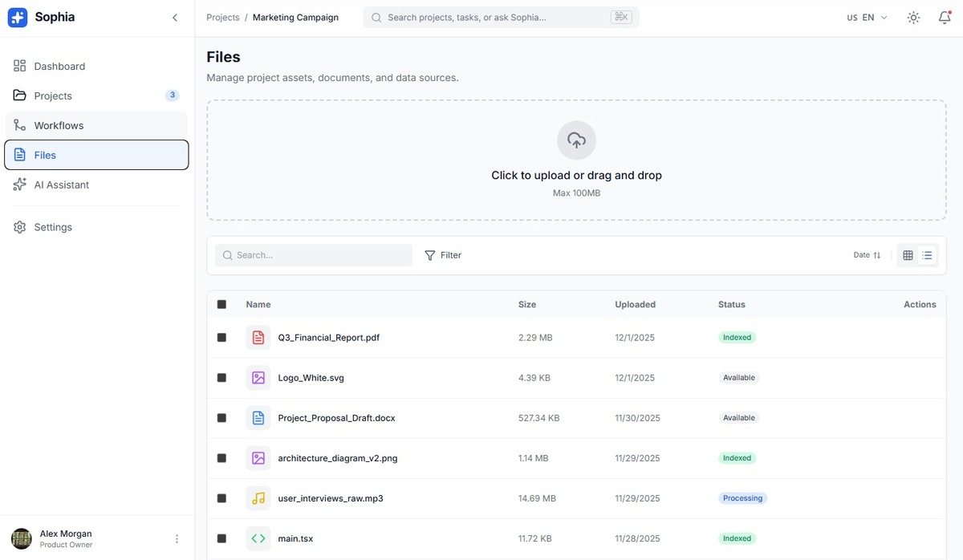Select the Logo_White.svg checkbox
This screenshot has height=560, width=963.
point(221,378)
